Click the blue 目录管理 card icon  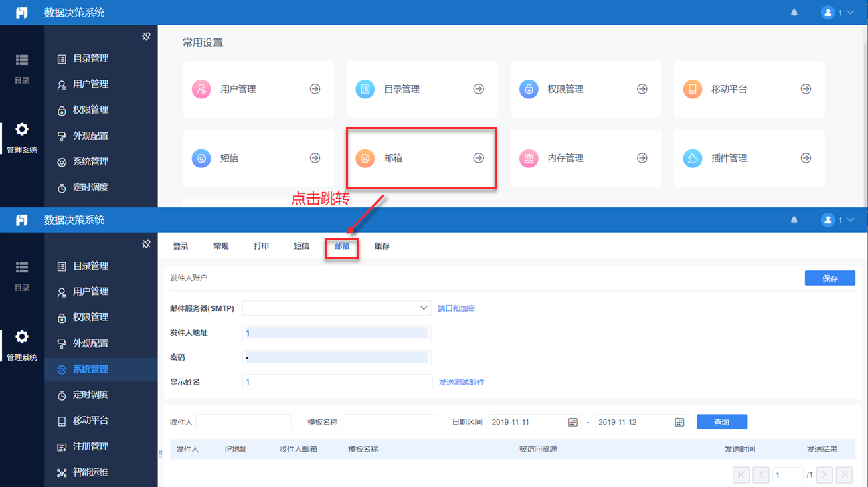[365, 89]
